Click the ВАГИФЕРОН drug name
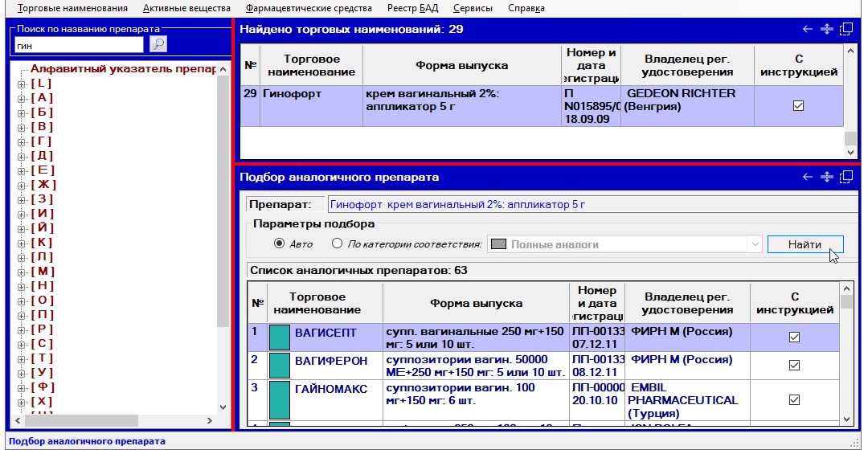The height and width of the screenshot is (454, 868). point(331,361)
